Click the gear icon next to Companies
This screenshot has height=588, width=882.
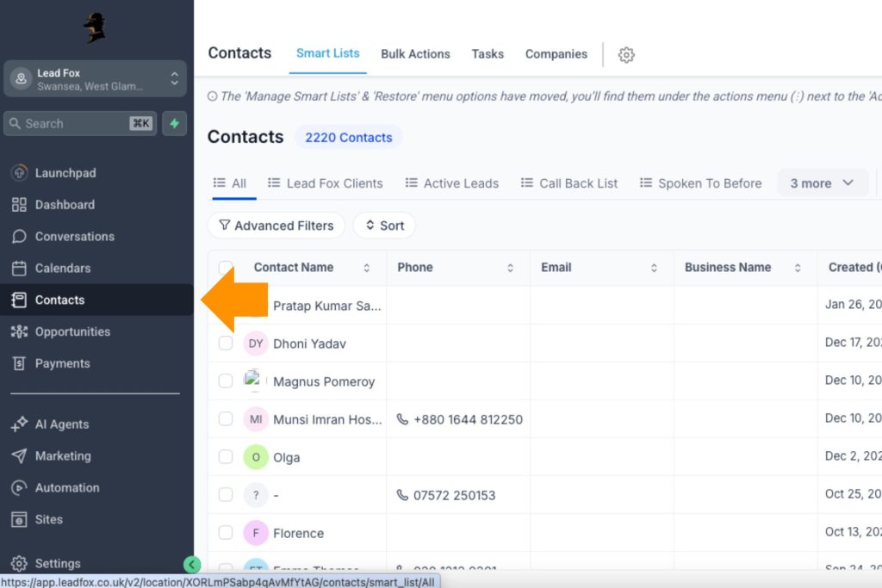point(625,54)
